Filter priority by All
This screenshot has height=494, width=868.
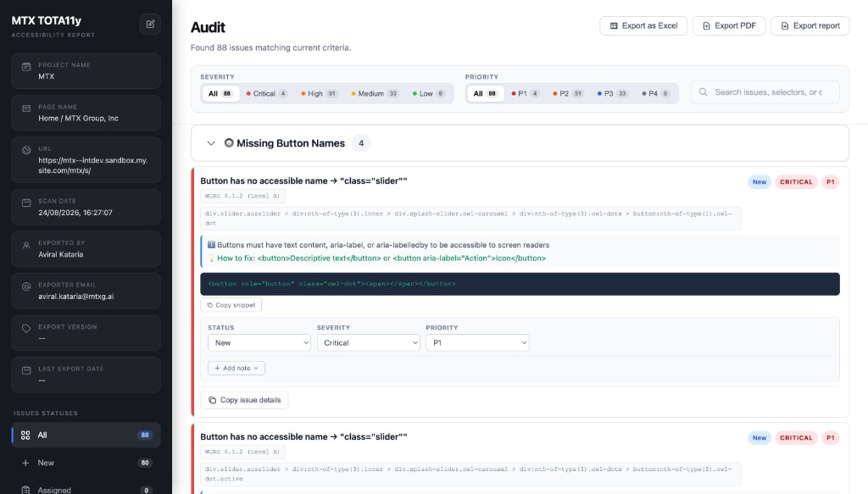(x=486, y=93)
